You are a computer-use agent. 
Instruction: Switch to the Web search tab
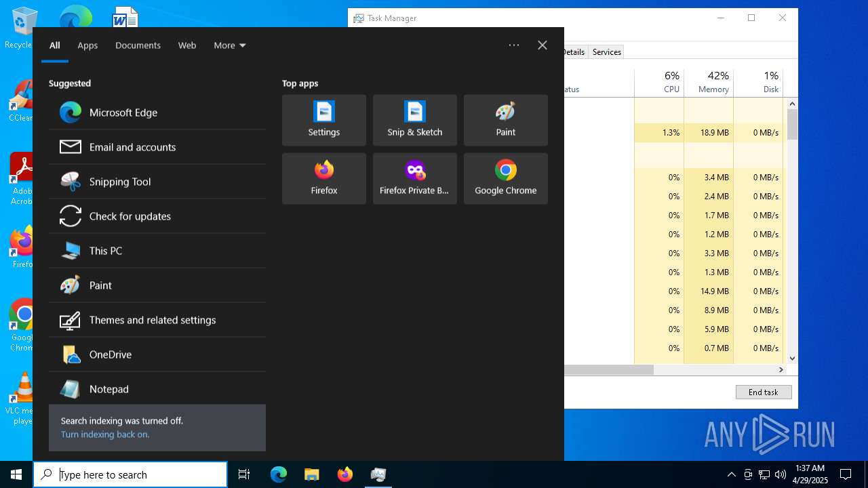click(x=187, y=45)
